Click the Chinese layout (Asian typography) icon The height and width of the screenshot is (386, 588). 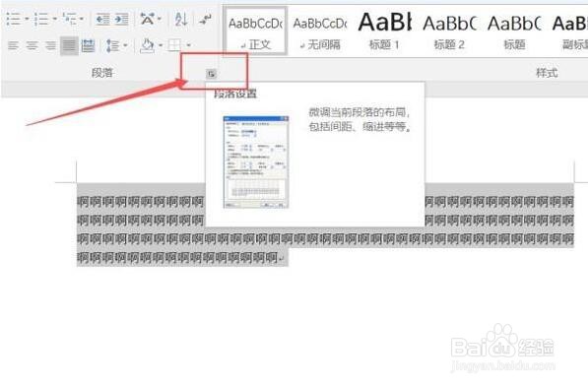pos(147,19)
